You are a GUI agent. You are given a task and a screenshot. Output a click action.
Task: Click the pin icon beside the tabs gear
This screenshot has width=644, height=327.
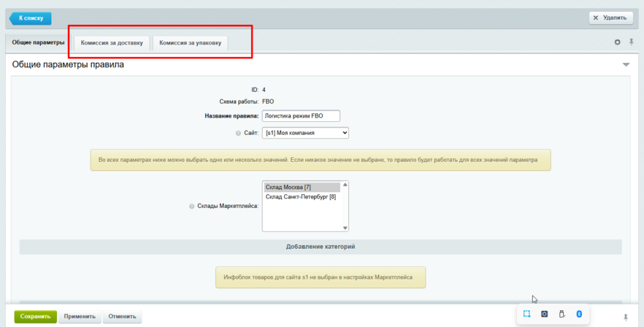[632, 42]
